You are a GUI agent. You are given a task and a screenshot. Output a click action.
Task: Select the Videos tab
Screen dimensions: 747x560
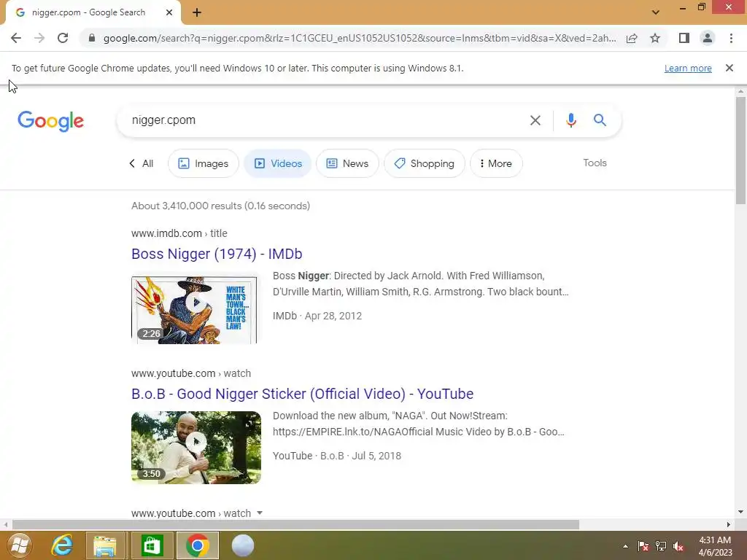(278, 163)
